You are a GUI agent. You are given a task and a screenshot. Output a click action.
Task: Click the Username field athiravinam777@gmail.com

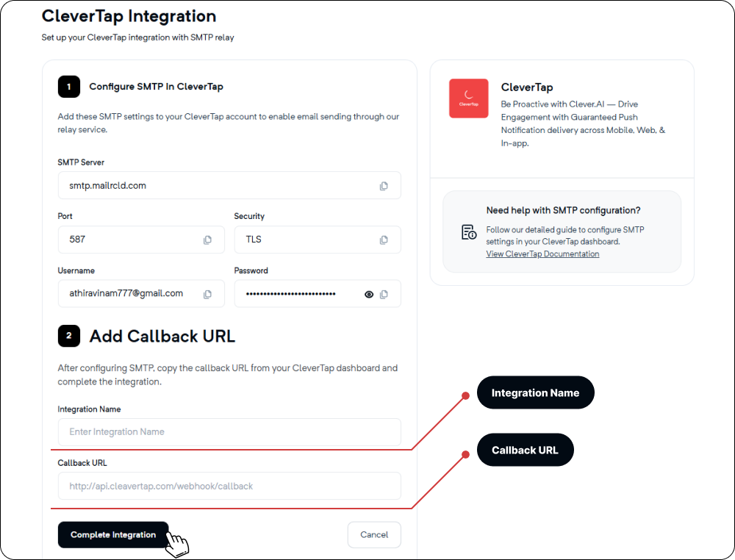pos(141,294)
